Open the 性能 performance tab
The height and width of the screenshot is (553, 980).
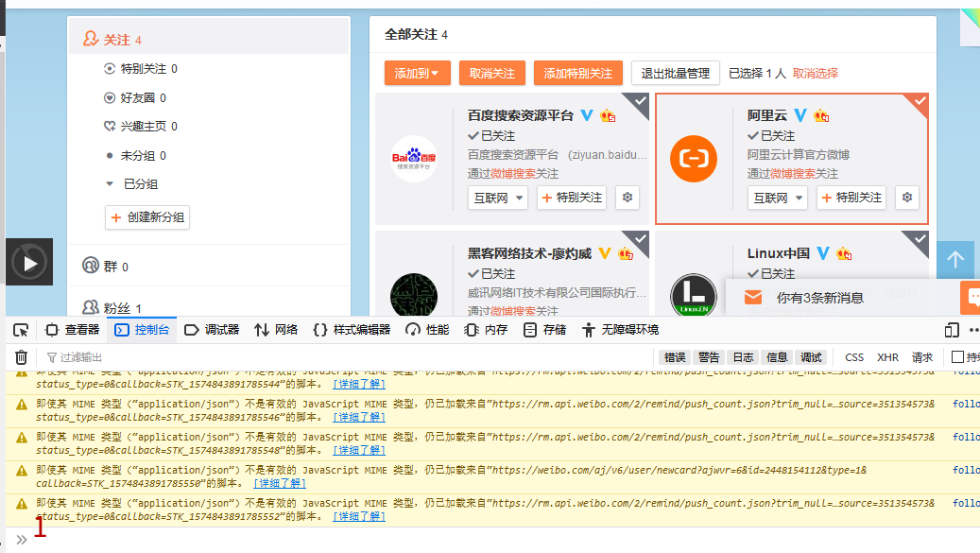[427, 330]
